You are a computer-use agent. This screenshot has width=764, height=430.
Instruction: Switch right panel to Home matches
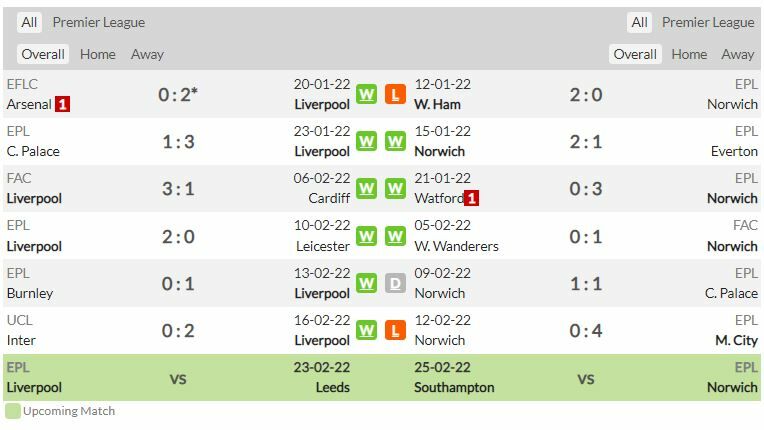point(689,54)
